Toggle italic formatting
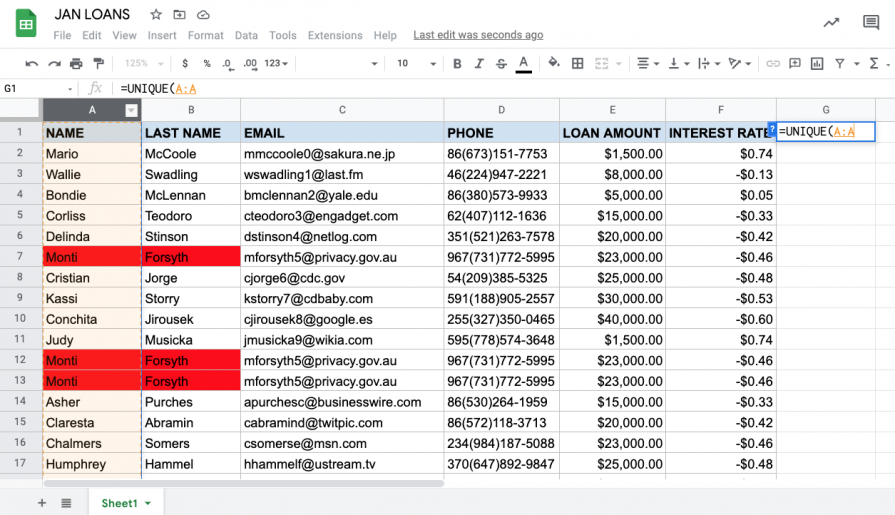The height and width of the screenshot is (515, 895). (479, 64)
